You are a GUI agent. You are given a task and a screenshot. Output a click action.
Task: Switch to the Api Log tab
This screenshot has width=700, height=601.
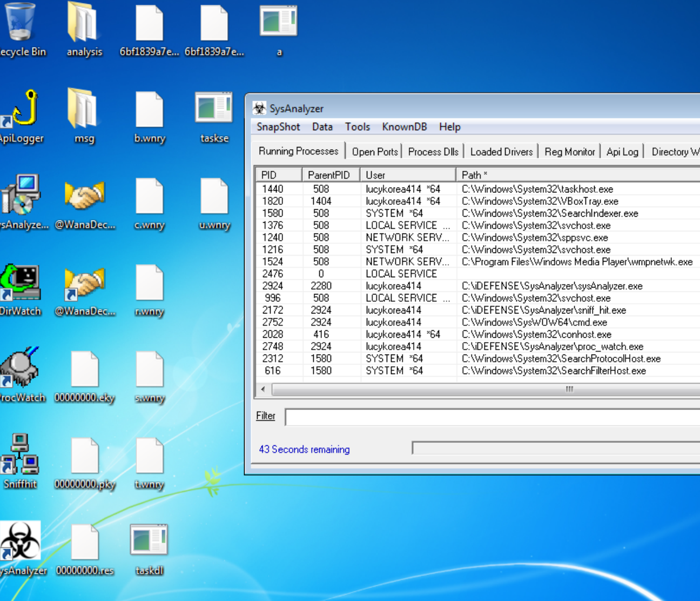click(x=622, y=152)
